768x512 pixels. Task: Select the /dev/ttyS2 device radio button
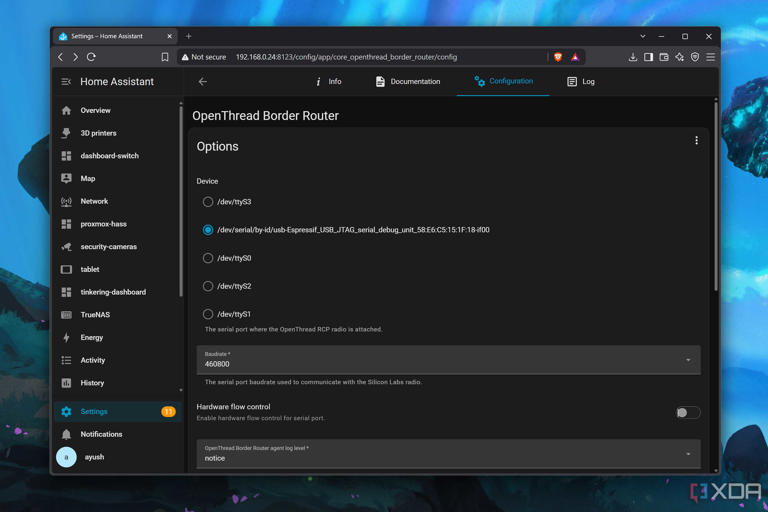click(x=208, y=286)
